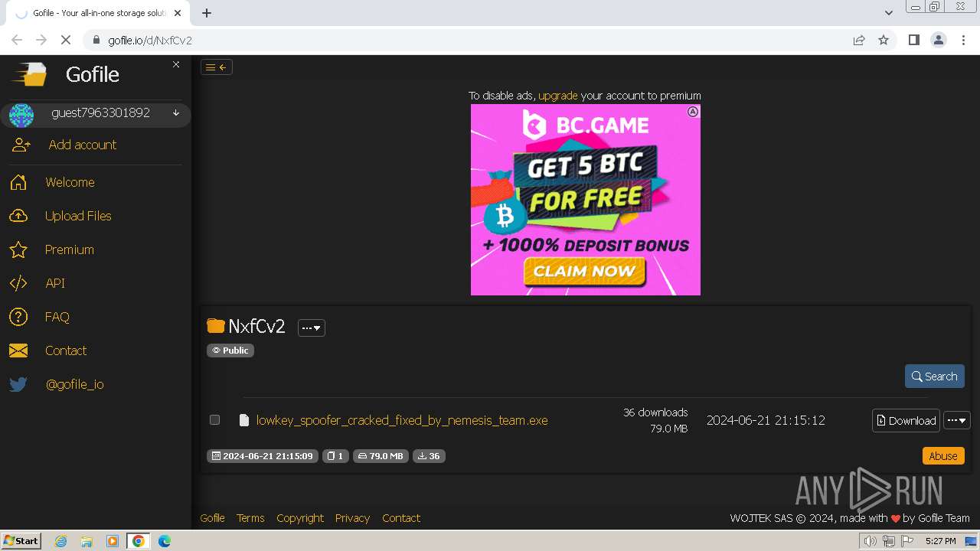Click the Download button for the file
This screenshot has height=551, width=980.
click(906, 420)
